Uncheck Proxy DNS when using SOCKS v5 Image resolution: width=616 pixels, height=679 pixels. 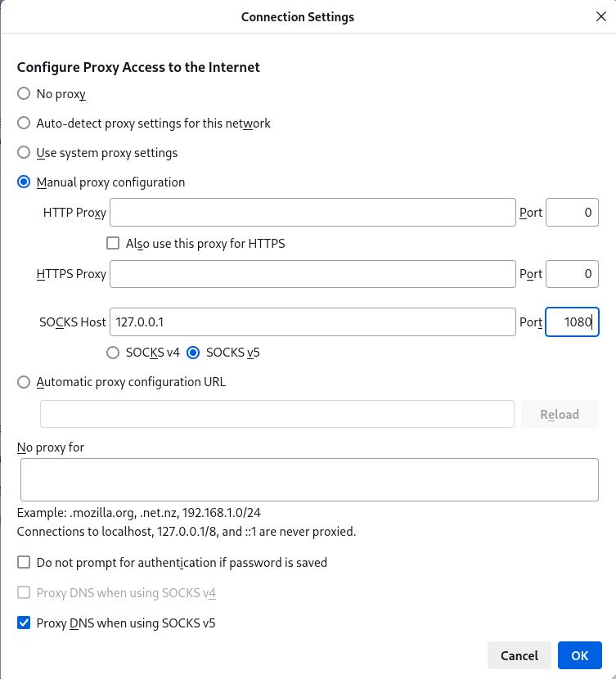pyautogui.click(x=24, y=623)
